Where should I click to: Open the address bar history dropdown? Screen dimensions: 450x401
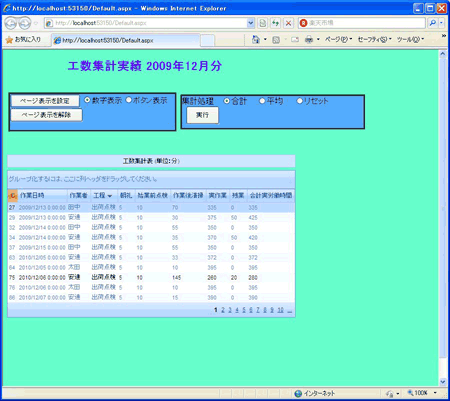pyautogui.click(x=251, y=23)
